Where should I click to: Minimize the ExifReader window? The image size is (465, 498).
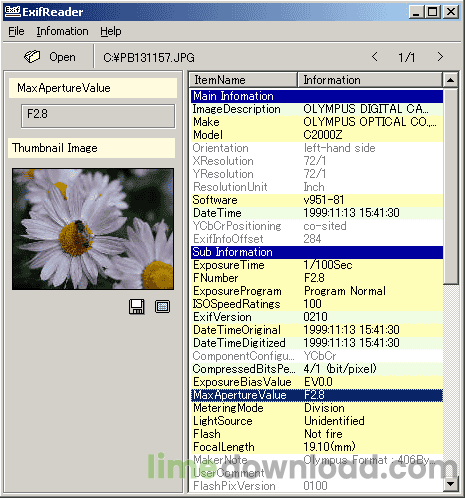(x=416, y=12)
